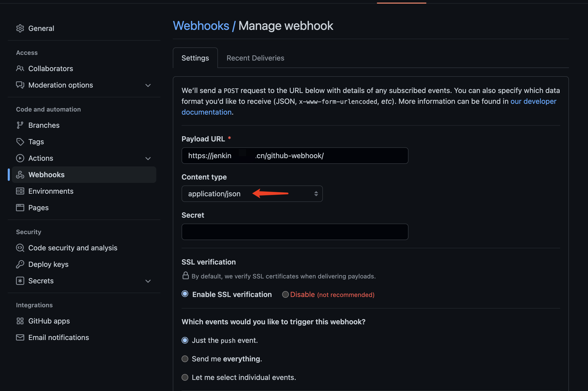Click the Moderation options comment icon
Screen dimensions: 588x391
tap(20, 85)
